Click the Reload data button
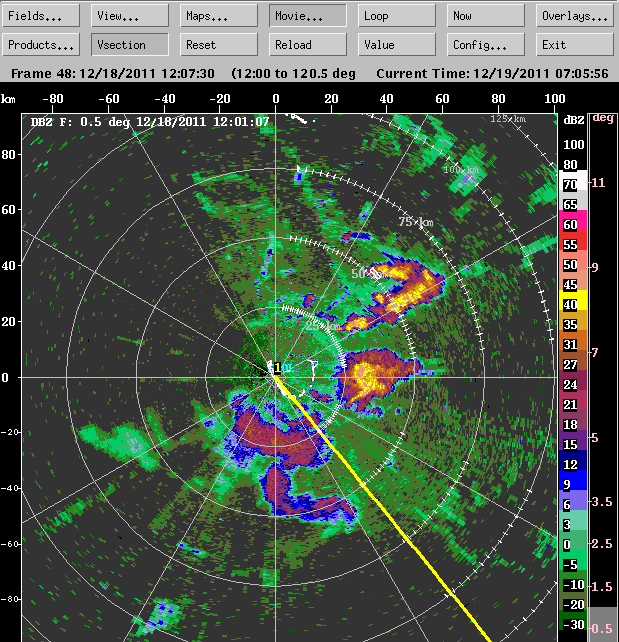The width and height of the screenshot is (619, 642). click(307, 44)
